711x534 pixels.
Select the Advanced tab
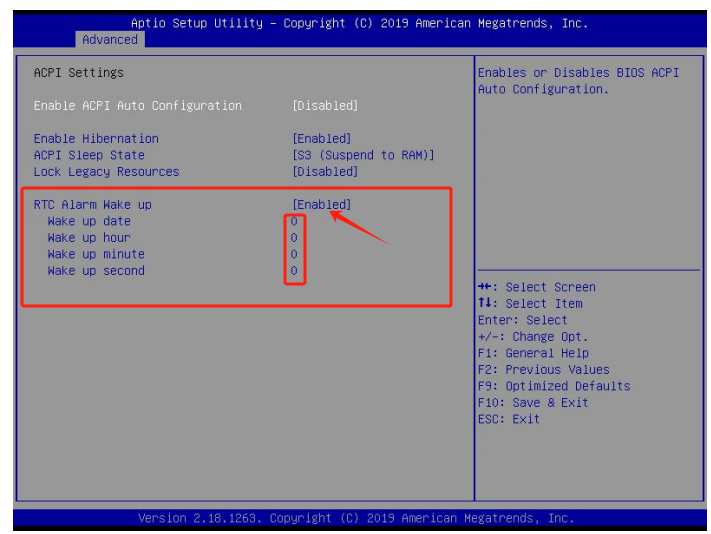[x=110, y=40]
